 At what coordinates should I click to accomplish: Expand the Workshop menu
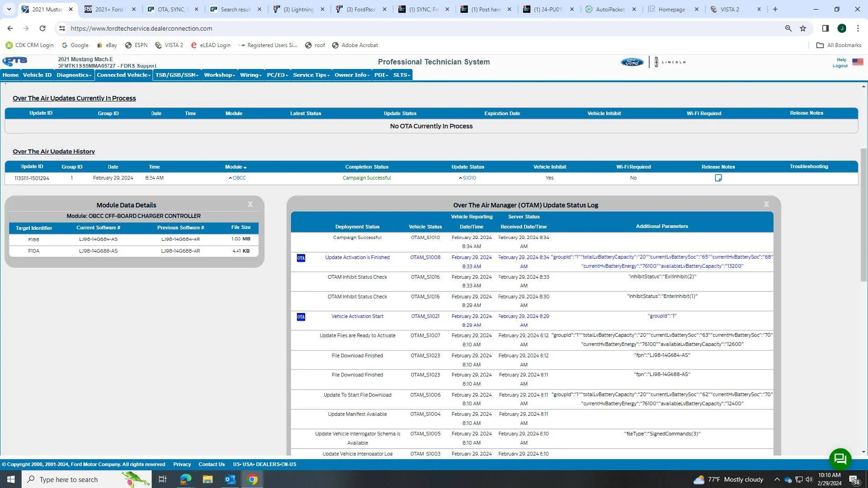(x=219, y=75)
